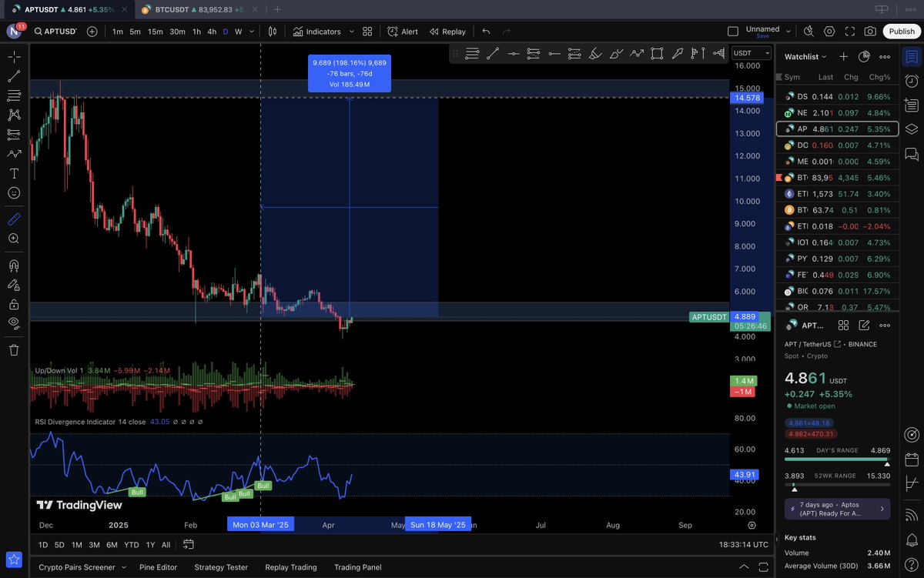This screenshot has height=578, width=924.
Task: Toggle stay in drawing mode
Action: 14,285
